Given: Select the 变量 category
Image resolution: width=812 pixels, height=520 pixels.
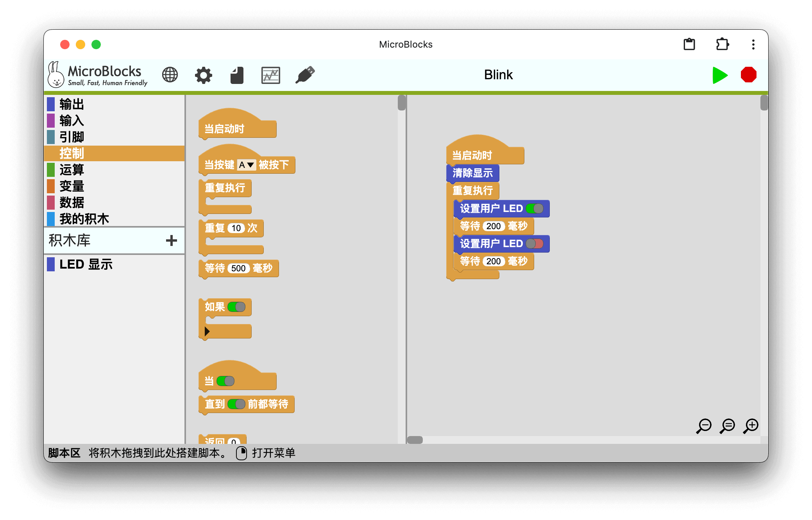Looking at the screenshot, I should tap(72, 186).
